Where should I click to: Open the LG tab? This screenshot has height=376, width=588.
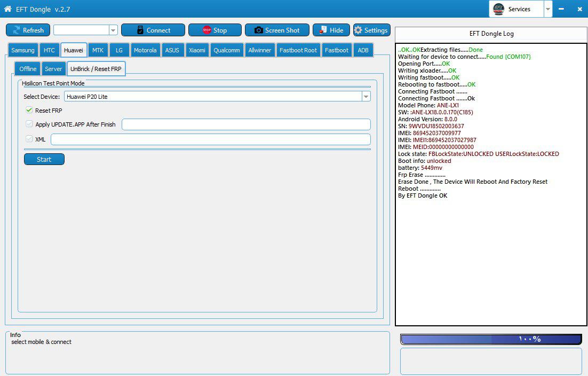click(119, 50)
